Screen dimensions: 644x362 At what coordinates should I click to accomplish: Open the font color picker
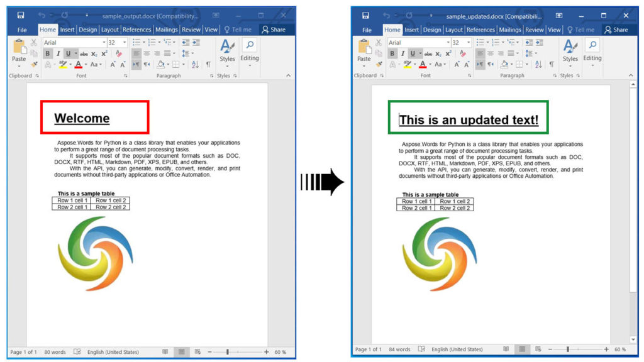[x=78, y=64]
